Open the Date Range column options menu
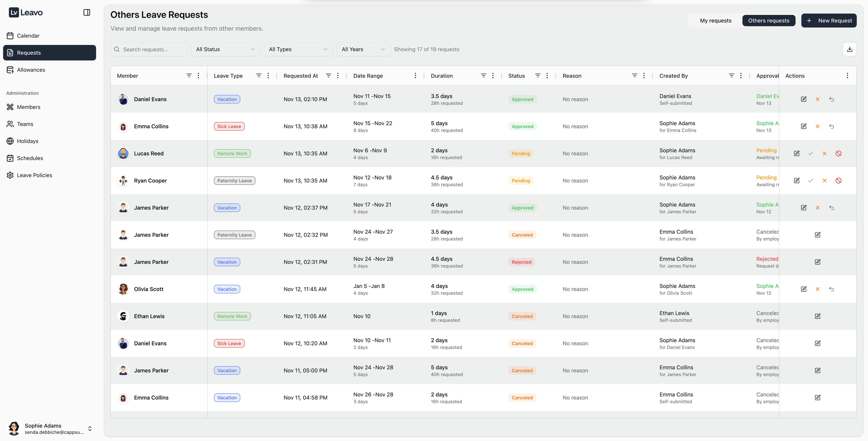 (x=415, y=75)
